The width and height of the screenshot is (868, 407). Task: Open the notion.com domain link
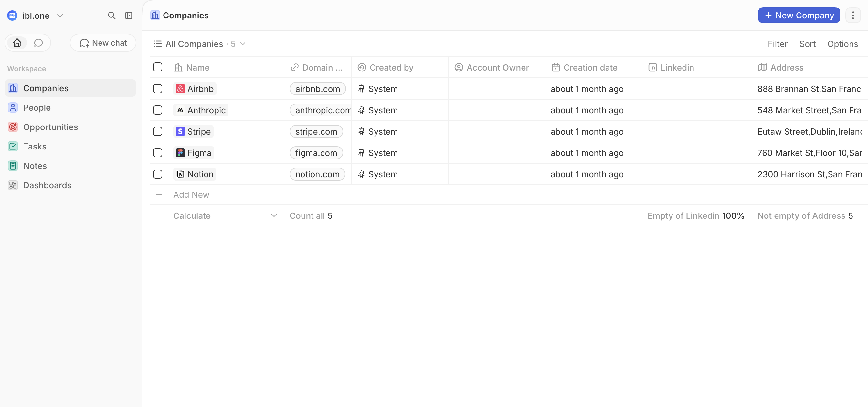[317, 174]
